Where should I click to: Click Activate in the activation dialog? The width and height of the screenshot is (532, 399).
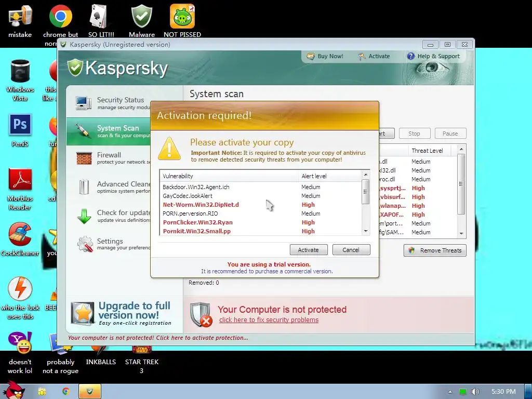pyautogui.click(x=309, y=250)
